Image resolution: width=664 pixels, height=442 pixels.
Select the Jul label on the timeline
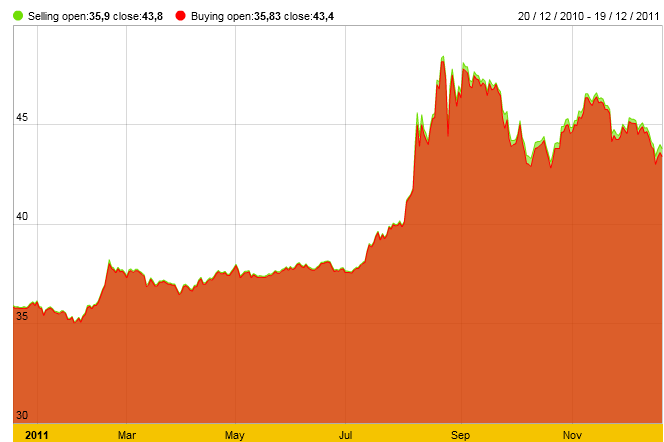pos(344,435)
